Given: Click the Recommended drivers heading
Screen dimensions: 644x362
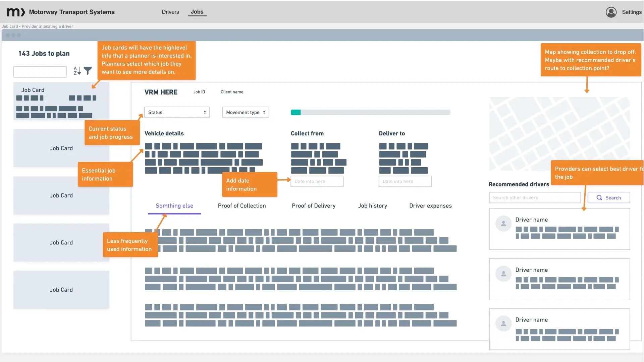Looking at the screenshot, I should tap(519, 184).
